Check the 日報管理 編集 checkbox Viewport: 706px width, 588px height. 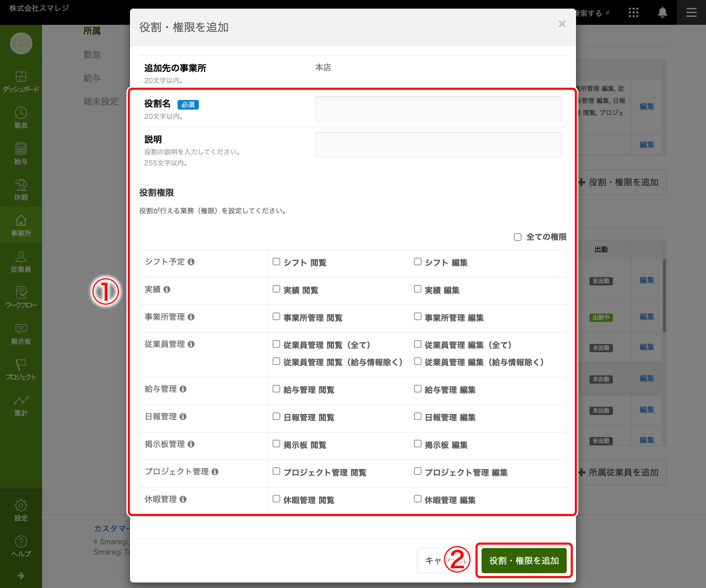pyautogui.click(x=417, y=416)
